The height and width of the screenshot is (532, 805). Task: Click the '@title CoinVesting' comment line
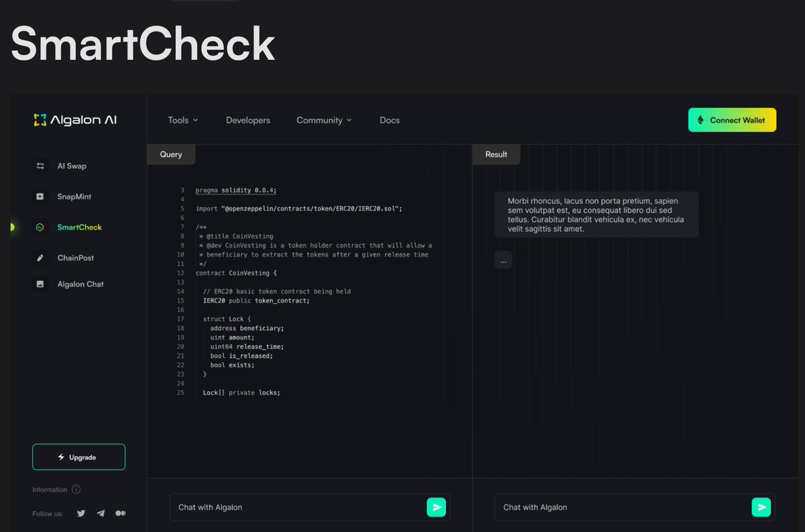pyautogui.click(x=236, y=236)
